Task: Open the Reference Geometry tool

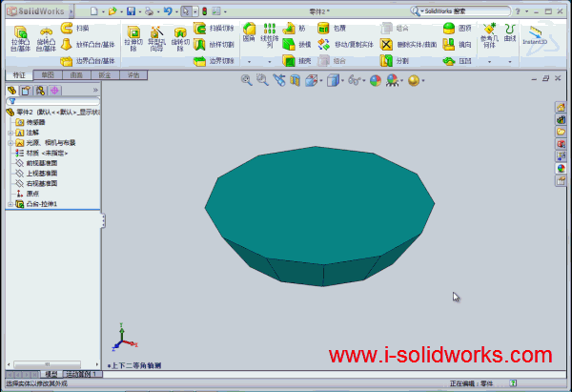Action: (x=489, y=35)
